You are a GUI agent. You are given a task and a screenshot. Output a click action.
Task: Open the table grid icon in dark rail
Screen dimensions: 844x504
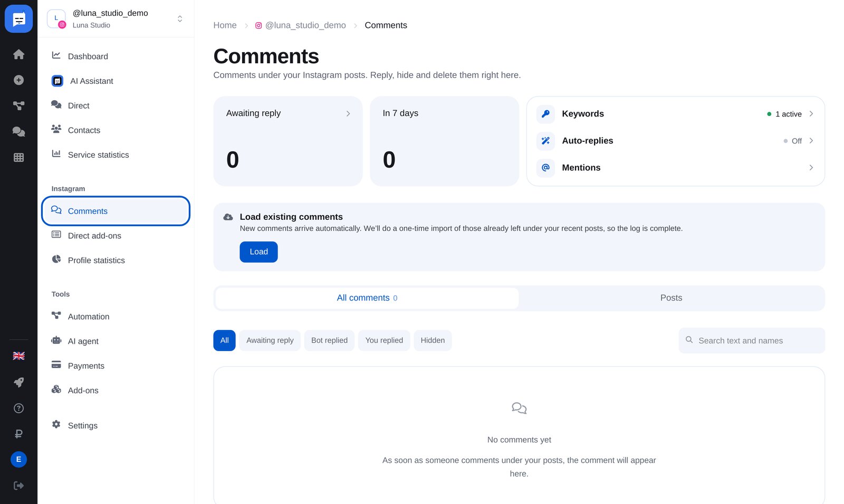[x=18, y=157]
